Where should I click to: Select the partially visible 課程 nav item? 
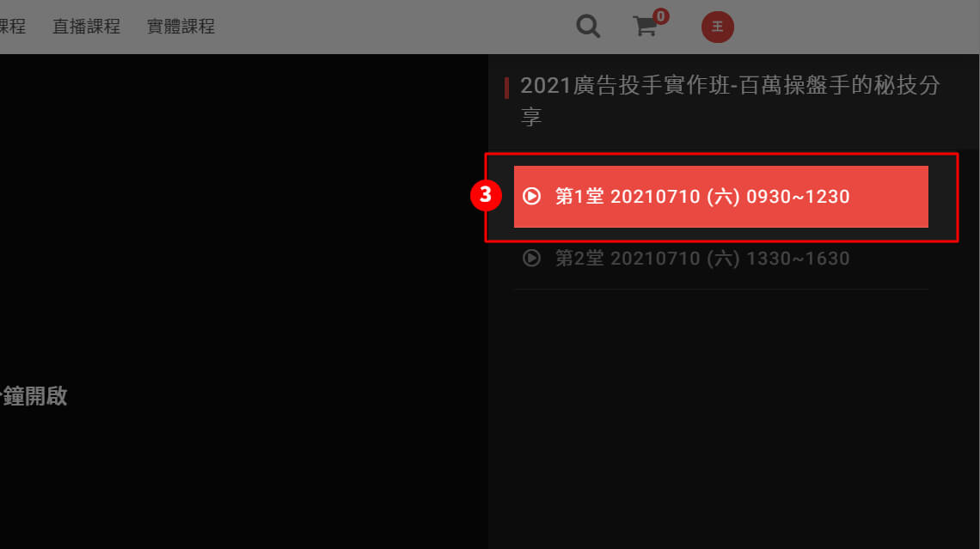click(x=13, y=27)
